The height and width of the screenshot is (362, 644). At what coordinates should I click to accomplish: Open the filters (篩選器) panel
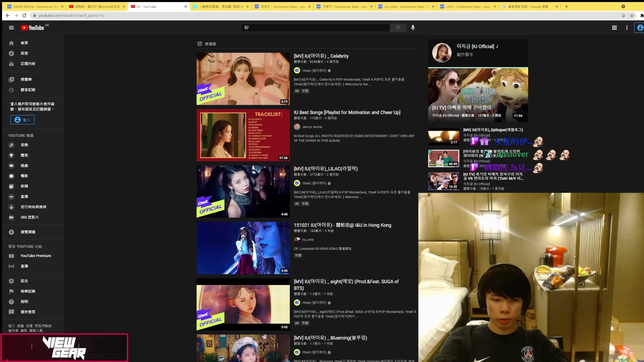pyautogui.click(x=207, y=44)
